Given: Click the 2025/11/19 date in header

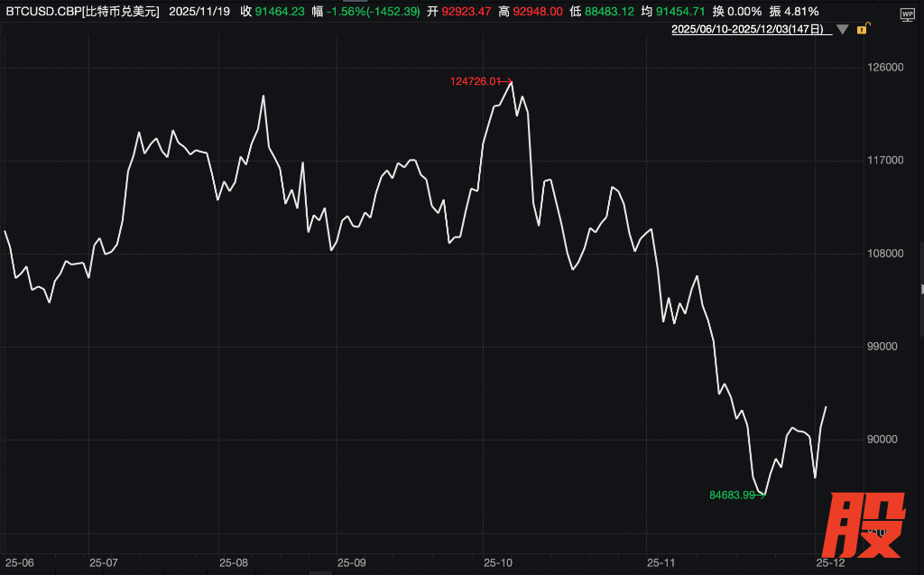Looking at the screenshot, I should pos(200,12).
